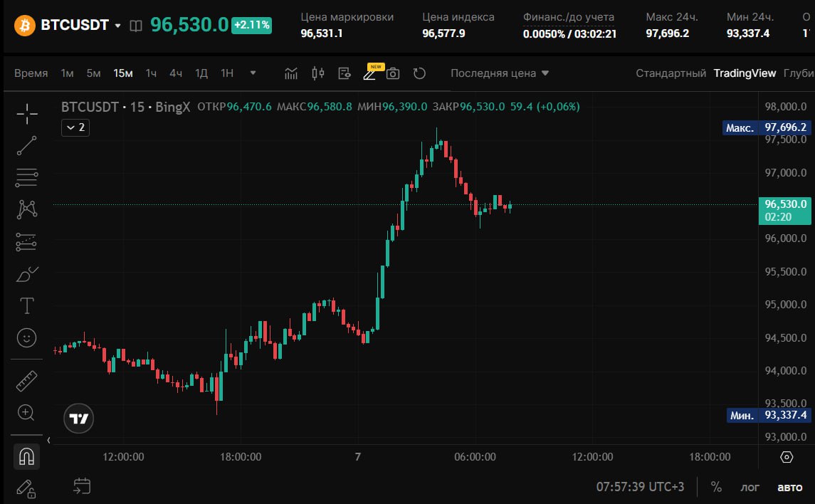Select the crosshair cursor tool
This screenshot has width=815, height=504.
(26, 114)
